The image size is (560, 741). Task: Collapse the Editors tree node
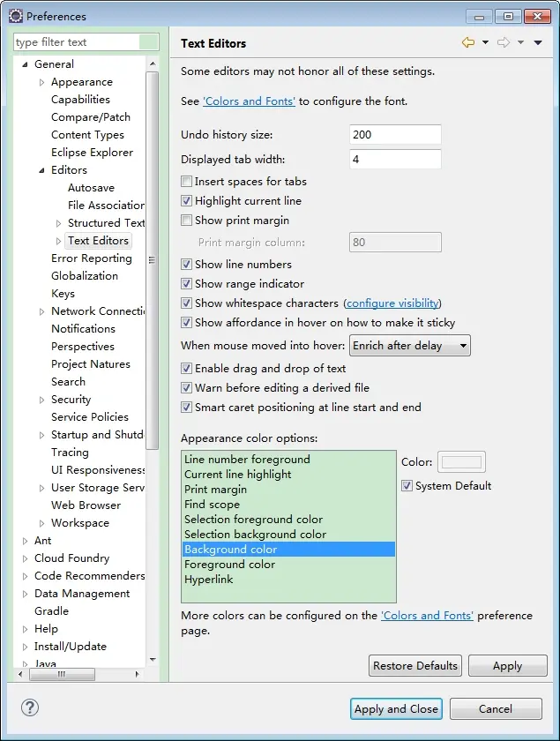(41, 170)
